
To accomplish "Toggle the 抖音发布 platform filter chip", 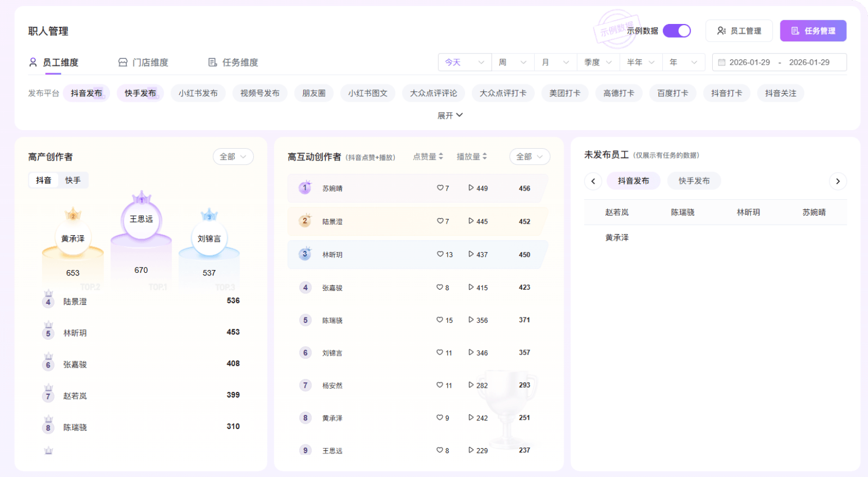I will tap(86, 93).
